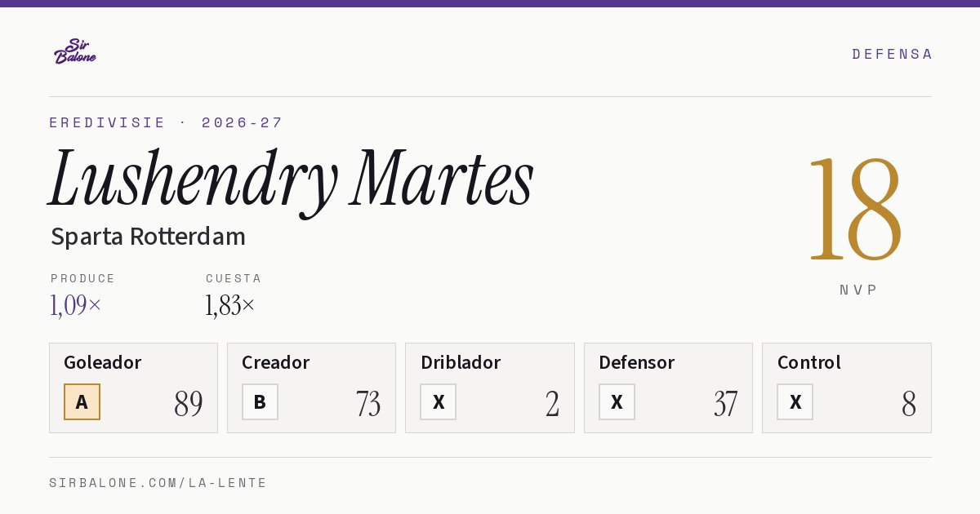Open the Defensor stat card
The image size is (980, 514).
coord(668,388)
